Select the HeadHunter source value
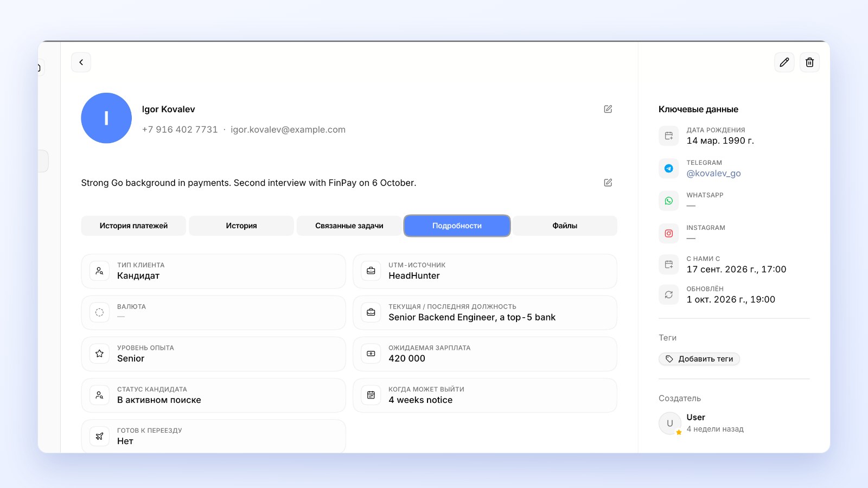 (414, 275)
